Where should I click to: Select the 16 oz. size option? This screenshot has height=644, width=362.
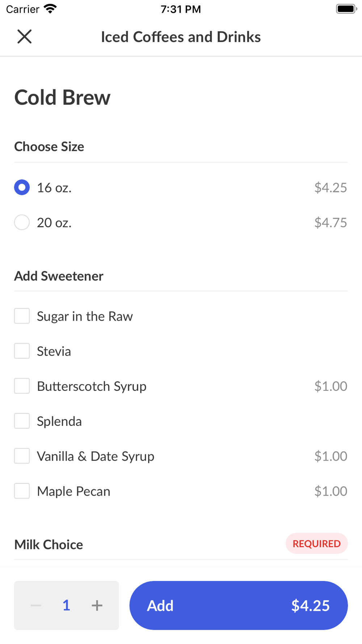(22, 187)
